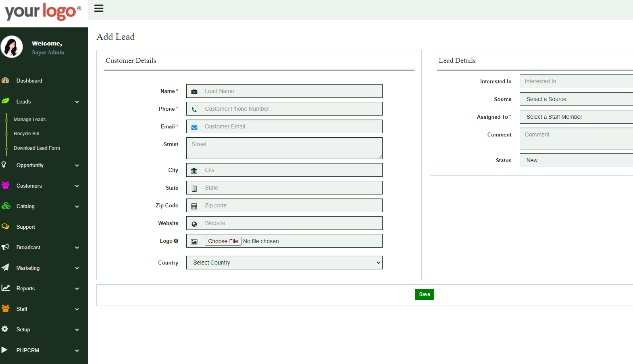Focus the Interested In input field
Viewport: 633px width, 364px height.
[576, 81]
